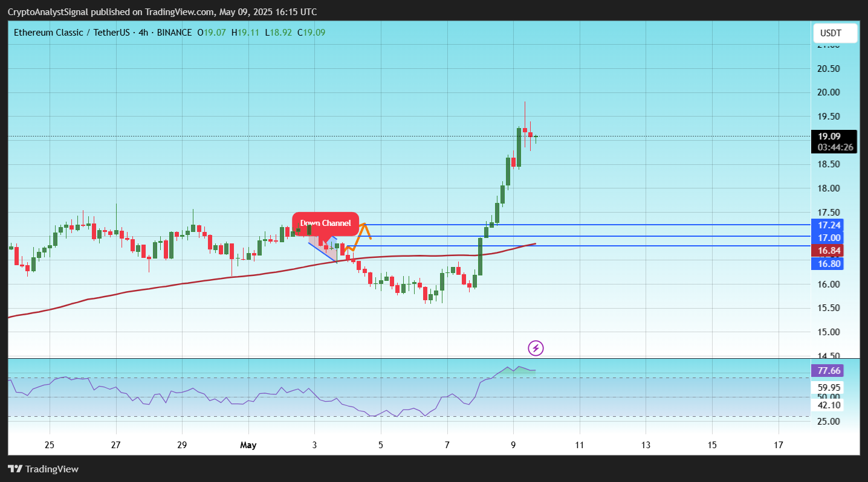868x482 pixels.
Task: Click the Ethereum Classic / TetherUS symbol title
Action: pyautogui.click(x=71, y=33)
